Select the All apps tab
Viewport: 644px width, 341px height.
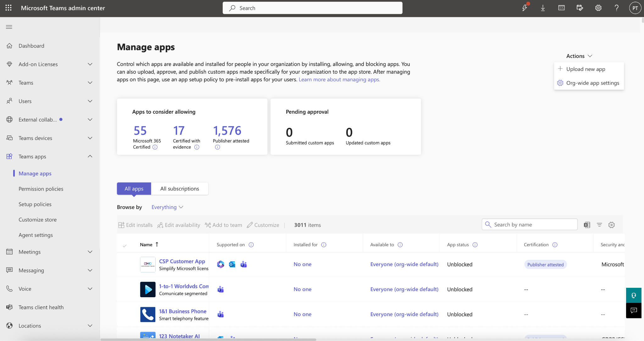click(x=134, y=189)
